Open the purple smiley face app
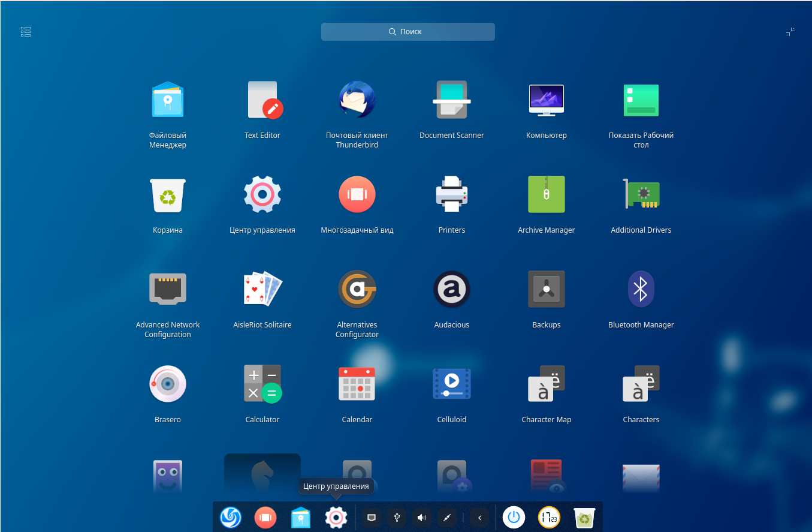Viewport: 812px width, 532px height. [168, 476]
